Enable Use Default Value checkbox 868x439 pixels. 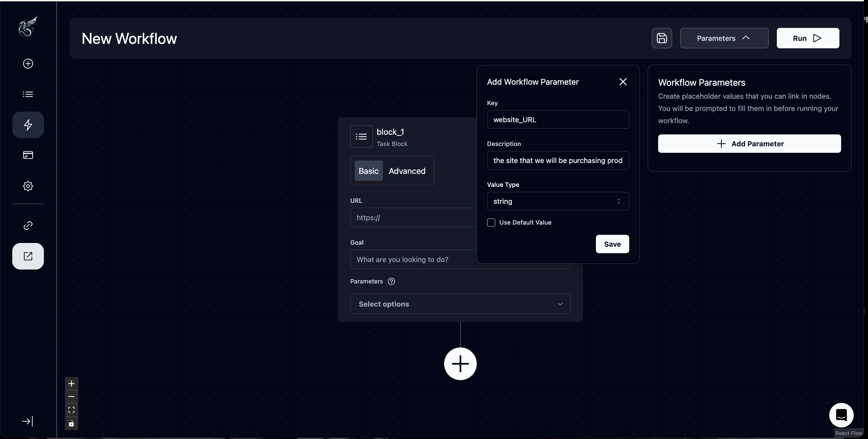point(491,223)
